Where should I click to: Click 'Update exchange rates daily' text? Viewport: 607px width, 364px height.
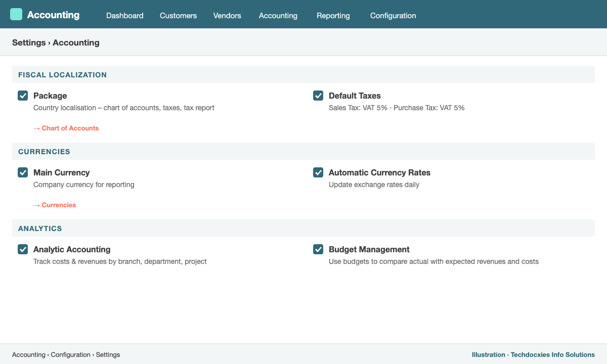[374, 185]
